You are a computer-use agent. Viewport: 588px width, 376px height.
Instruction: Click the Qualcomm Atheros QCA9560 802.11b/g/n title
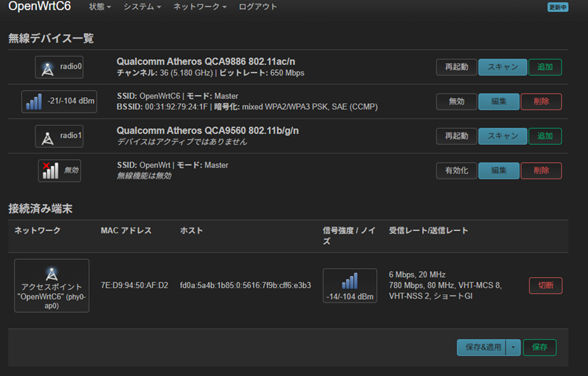[x=208, y=130]
